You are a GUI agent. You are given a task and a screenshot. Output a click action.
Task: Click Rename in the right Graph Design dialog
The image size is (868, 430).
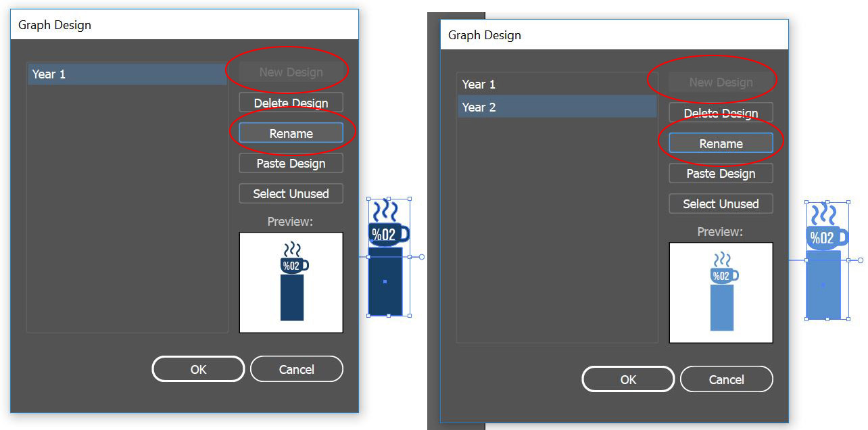click(x=721, y=143)
